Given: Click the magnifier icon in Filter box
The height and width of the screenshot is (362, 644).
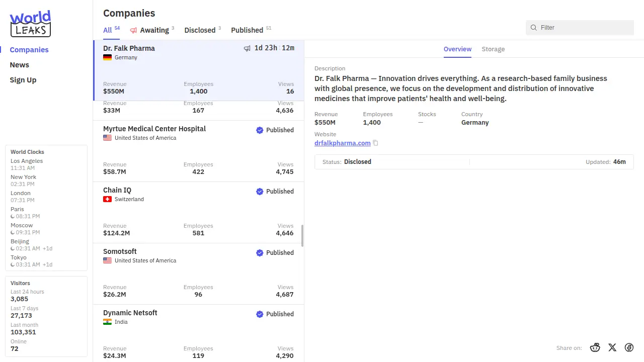Looking at the screenshot, I should (x=534, y=28).
